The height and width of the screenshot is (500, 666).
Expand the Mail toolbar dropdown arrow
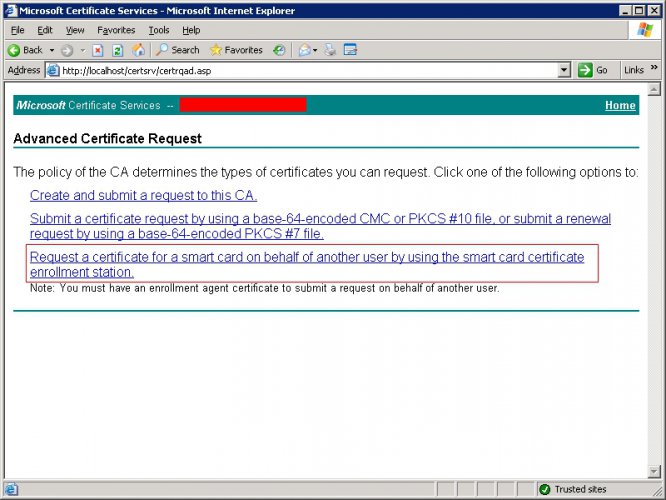point(315,51)
